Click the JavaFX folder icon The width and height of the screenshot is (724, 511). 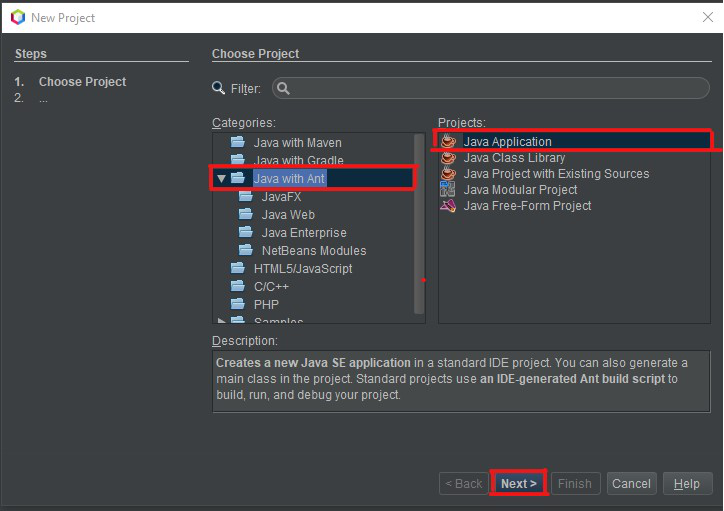click(x=246, y=196)
